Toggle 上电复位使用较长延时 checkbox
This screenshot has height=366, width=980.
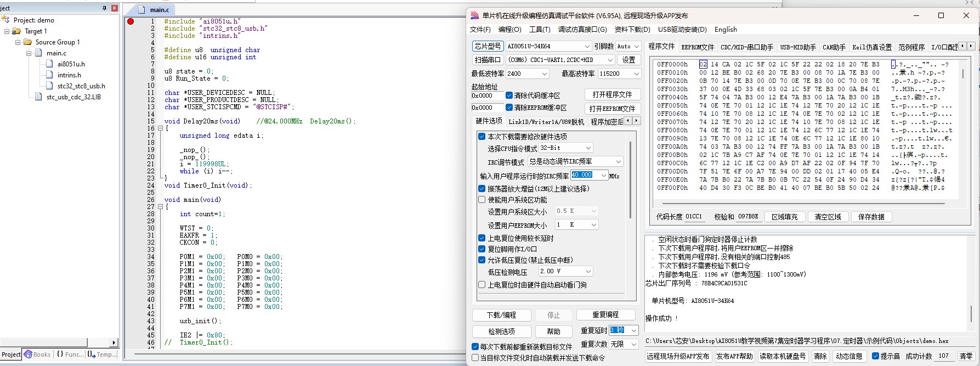tap(481, 238)
